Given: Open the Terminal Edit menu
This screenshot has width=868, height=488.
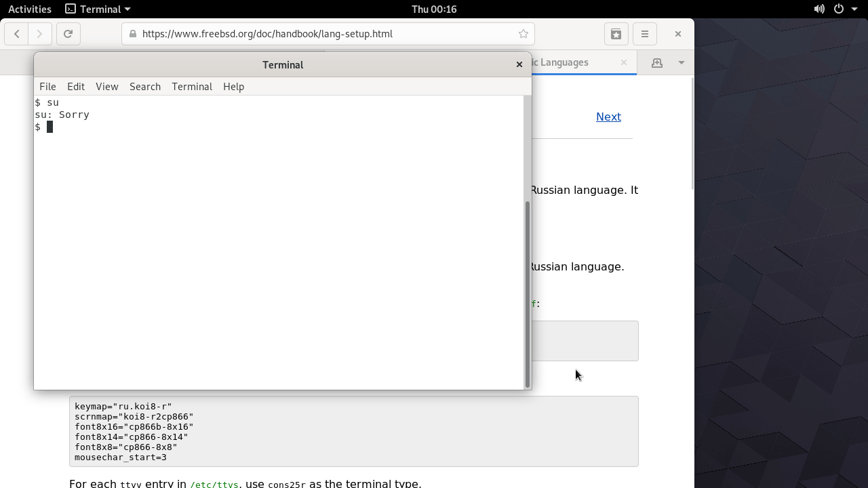Looking at the screenshot, I should pyautogui.click(x=76, y=87).
